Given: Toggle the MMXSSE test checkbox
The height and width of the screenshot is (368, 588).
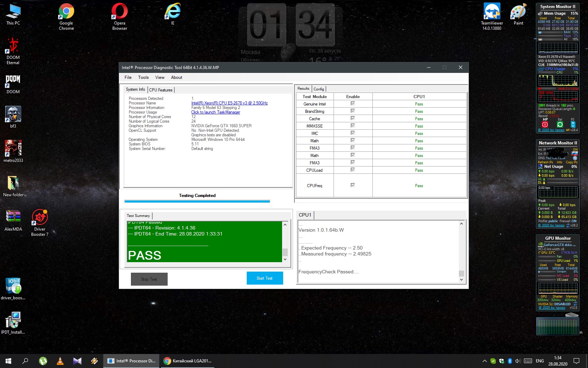Looking at the screenshot, I should (x=353, y=126).
